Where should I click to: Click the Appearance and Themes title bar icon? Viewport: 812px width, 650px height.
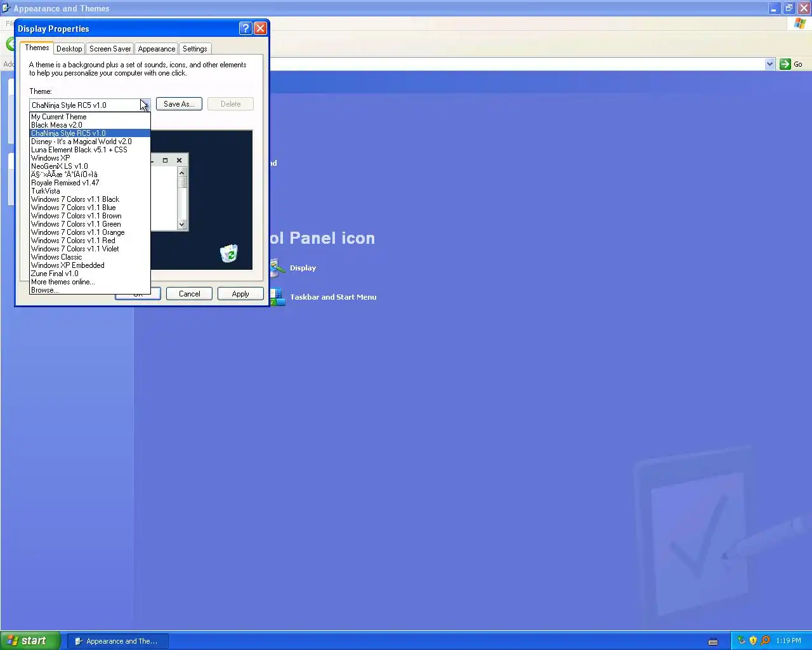[6, 8]
